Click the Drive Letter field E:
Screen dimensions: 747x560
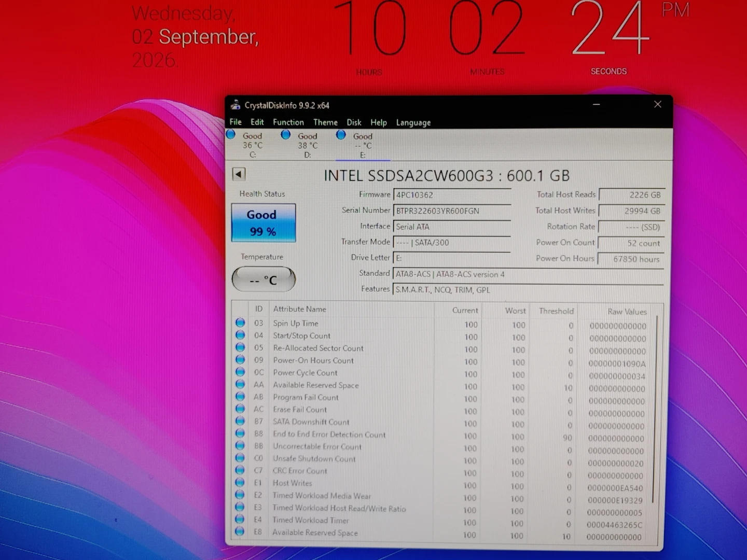[x=452, y=258]
